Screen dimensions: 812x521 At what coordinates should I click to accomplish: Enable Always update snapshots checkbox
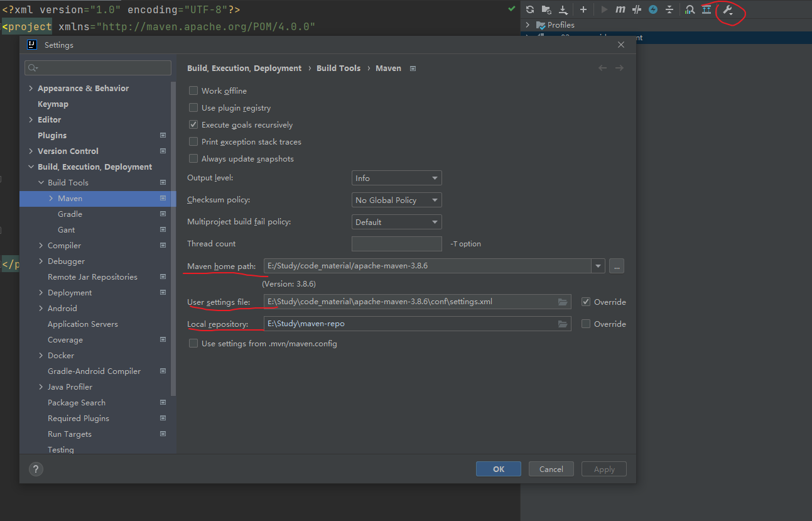coord(193,159)
